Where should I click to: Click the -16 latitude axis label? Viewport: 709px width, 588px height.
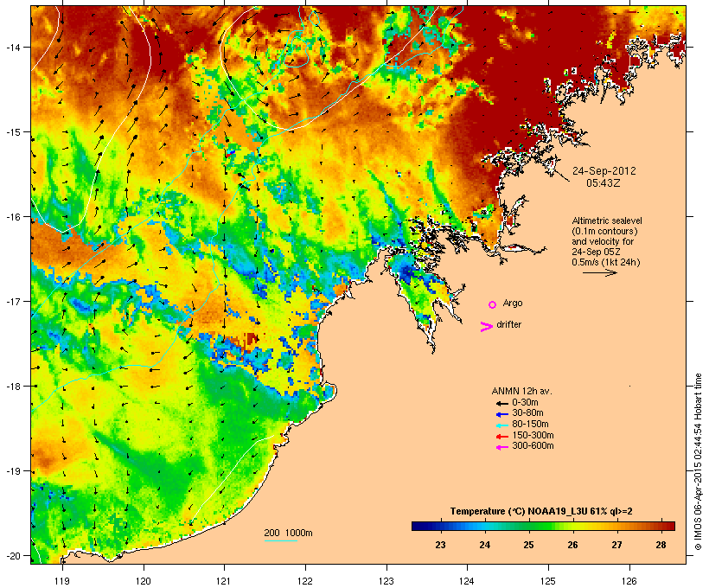coord(12,217)
